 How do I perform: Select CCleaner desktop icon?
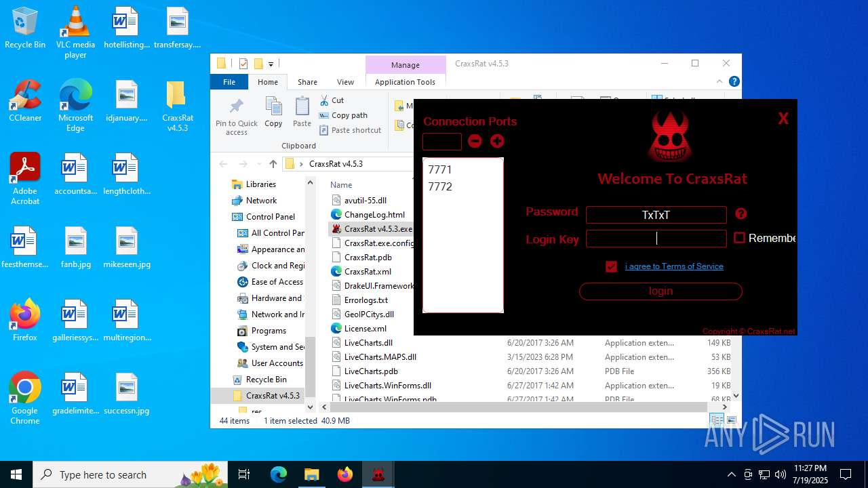25,102
